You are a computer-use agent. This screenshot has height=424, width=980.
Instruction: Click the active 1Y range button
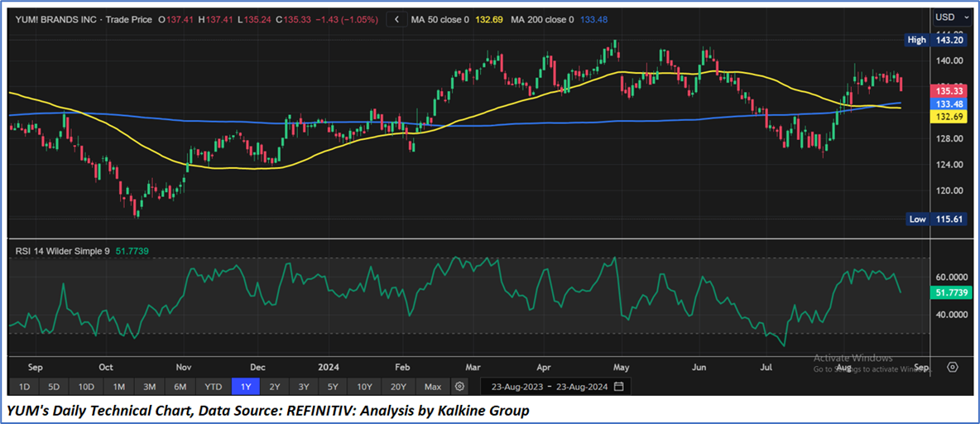[x=246, y=387]
